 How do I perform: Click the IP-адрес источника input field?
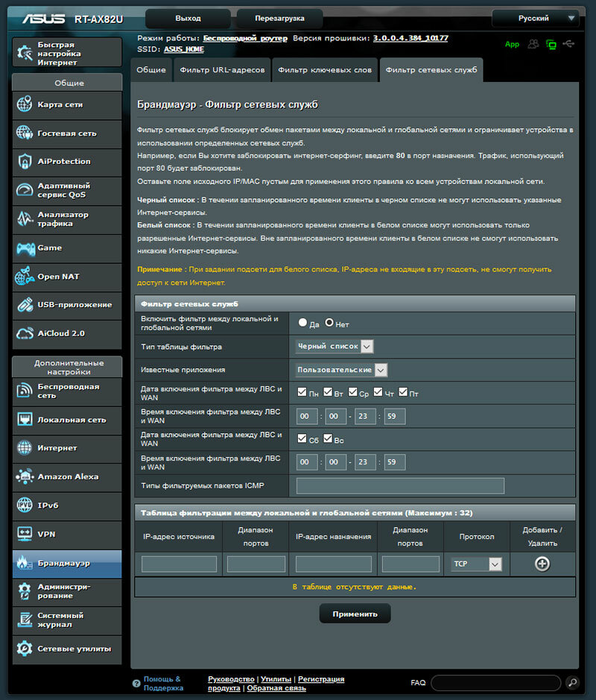point(179,564)
